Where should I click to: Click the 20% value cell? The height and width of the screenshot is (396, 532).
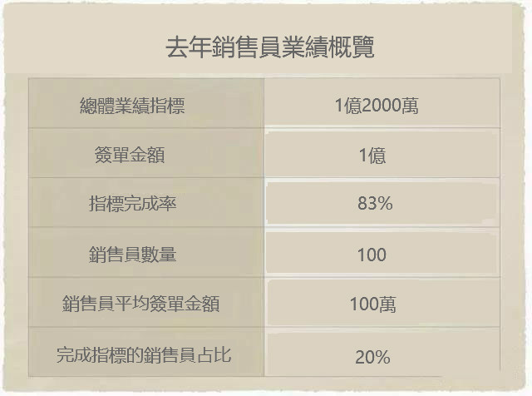click(x=382, y=352)
